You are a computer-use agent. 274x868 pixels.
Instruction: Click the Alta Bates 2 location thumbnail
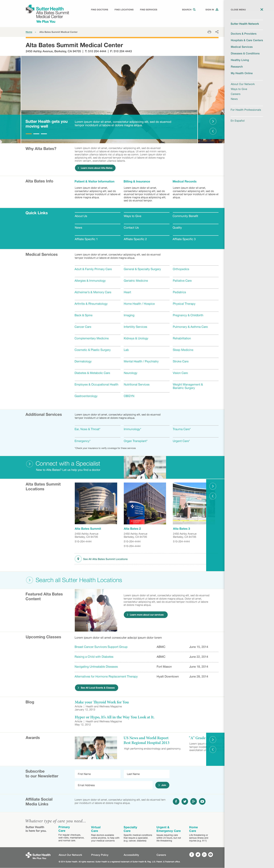click(x=145, y=503)
